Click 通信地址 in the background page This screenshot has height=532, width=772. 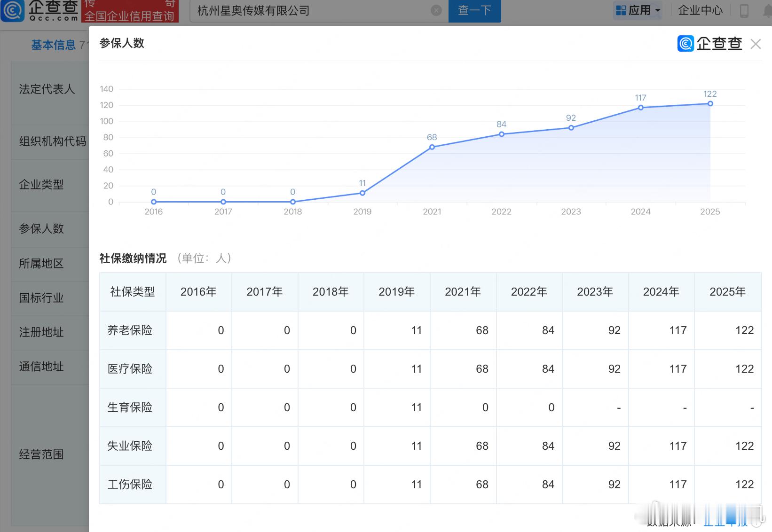pos(41,367)
